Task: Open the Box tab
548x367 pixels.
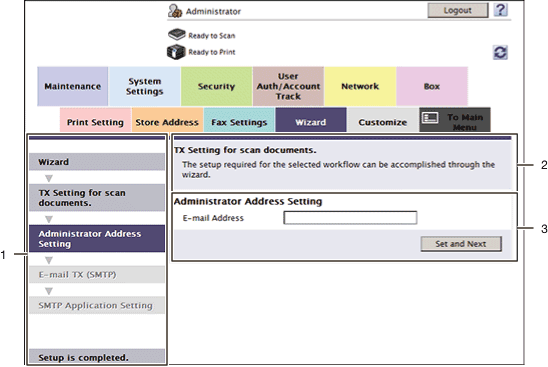Action: [x=432, y=86]
